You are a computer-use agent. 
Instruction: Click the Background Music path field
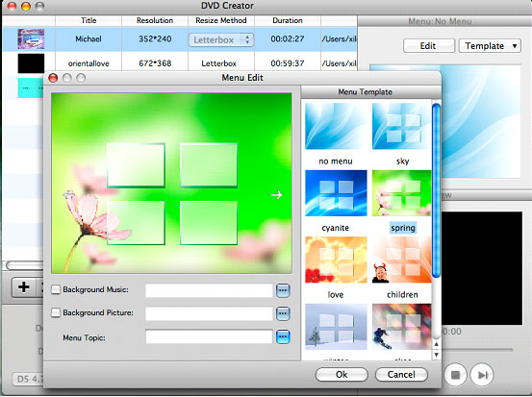click(209, 290)
